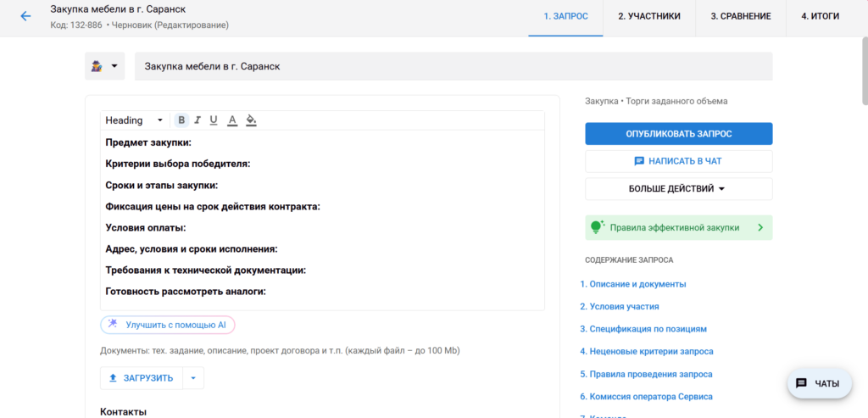Image resolution: width=868 pixels, height=418 pixels.
Task: Click the ЗАГРУЗИТЬ upload button
Action: tap(141, 378)
